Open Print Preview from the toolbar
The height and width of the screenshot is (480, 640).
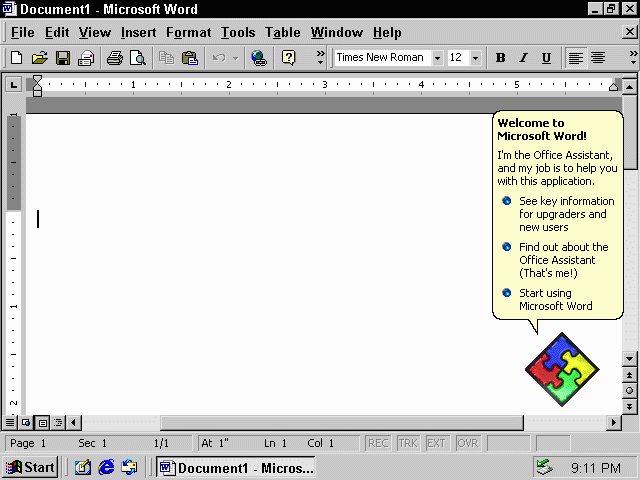tap(138, 58)
